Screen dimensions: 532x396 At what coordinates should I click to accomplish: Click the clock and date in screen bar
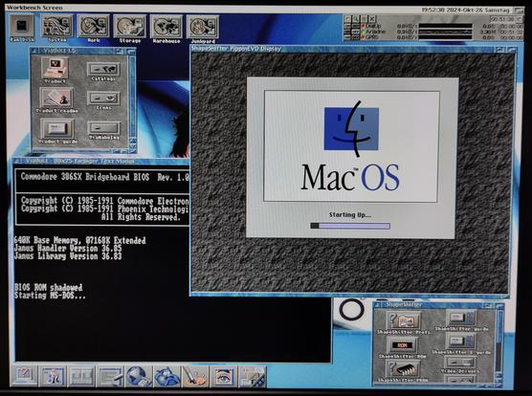click(466, 11)
